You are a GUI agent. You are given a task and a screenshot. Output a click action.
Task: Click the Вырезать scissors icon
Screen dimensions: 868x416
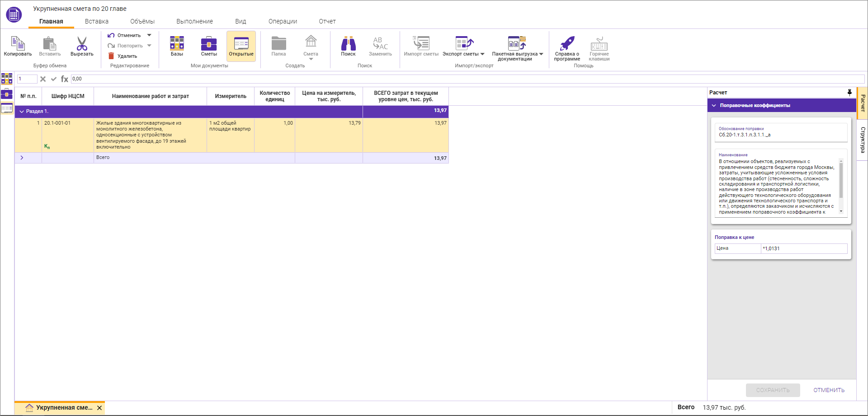(x=82, y=44)
